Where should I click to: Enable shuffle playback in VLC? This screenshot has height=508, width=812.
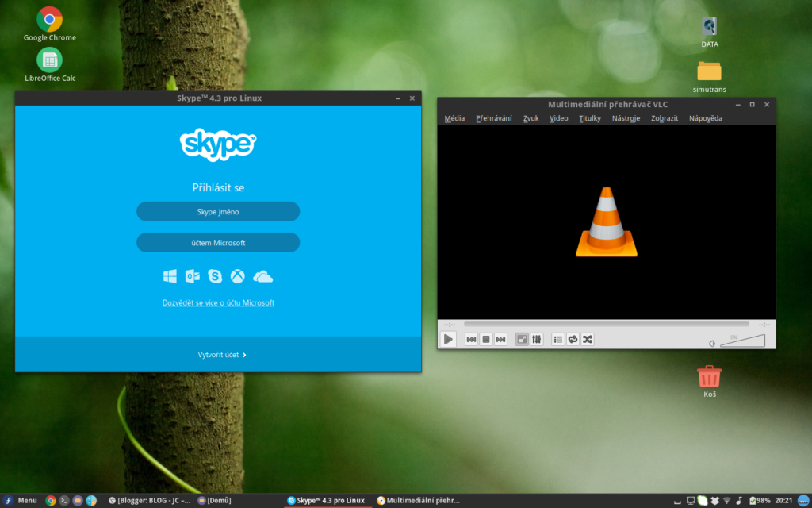pyautogui.click(x=588, y=339)
